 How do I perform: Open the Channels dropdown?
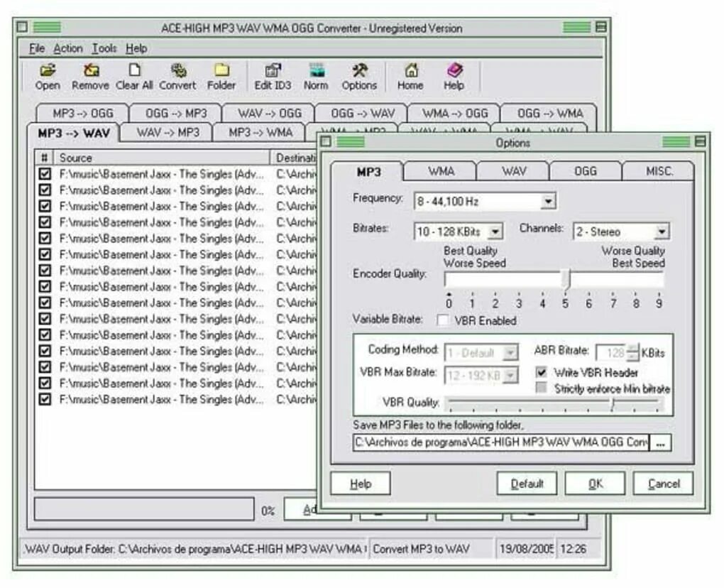coord(662,232)
